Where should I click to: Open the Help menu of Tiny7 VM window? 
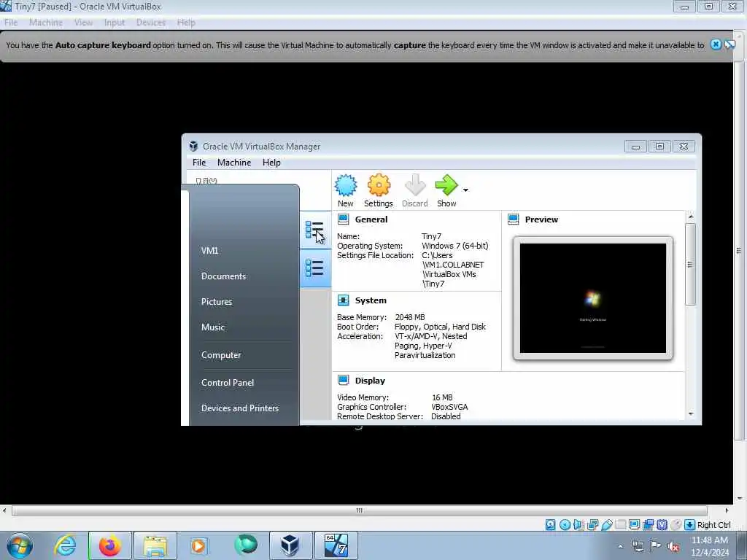coord(186,23)
